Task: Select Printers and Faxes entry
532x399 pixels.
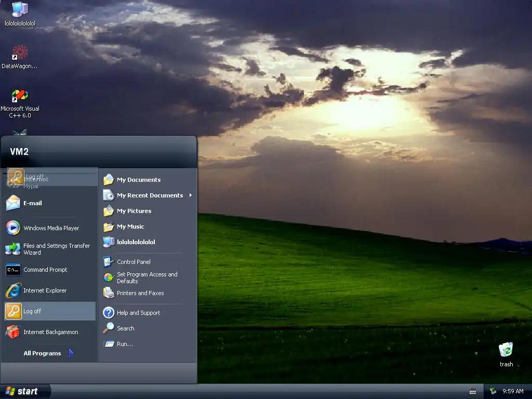Action: tap(148, 293)
